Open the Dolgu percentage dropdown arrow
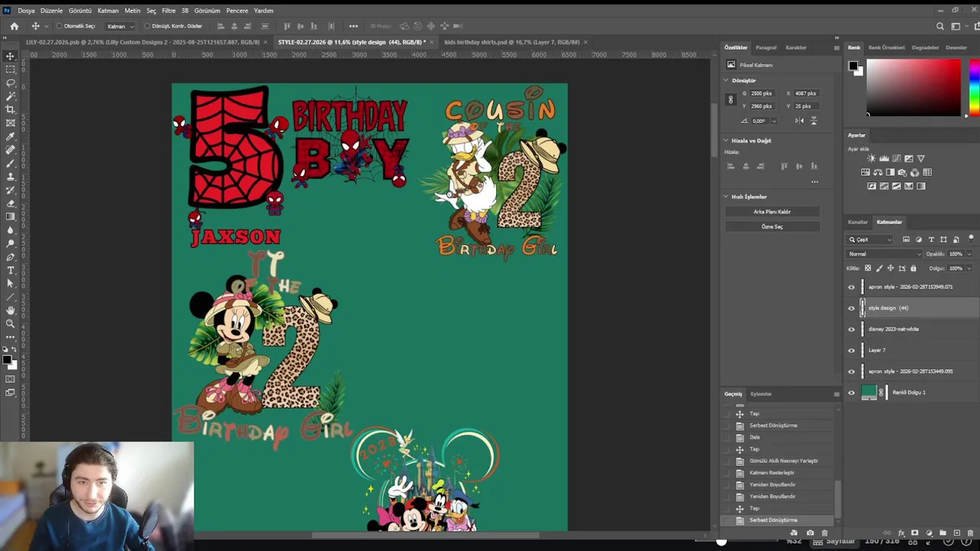The height and width of the screenshot is (551, 980). click(969, 269)
